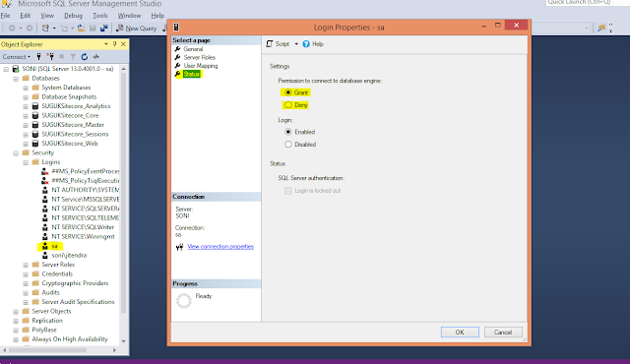This screenshot has width=630, height=364.
Task: Select the SUGUKSitecore_Master database icon
Action: coord(35,125)
